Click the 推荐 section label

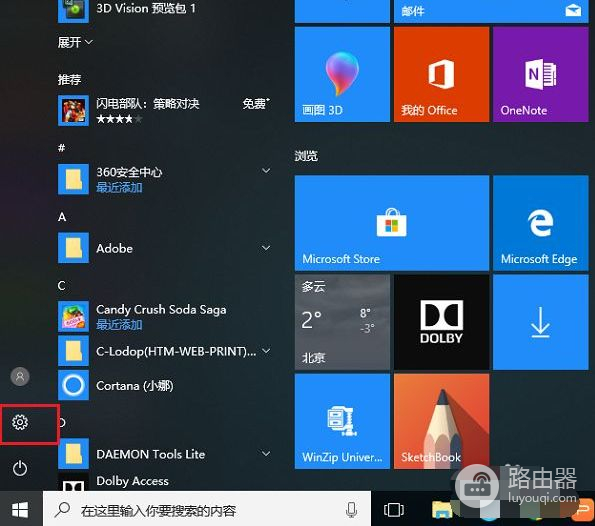69,79
